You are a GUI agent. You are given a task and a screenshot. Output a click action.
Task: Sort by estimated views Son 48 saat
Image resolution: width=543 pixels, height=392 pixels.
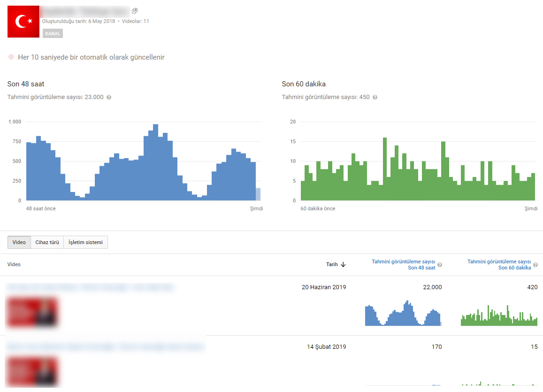click(404, 265)
